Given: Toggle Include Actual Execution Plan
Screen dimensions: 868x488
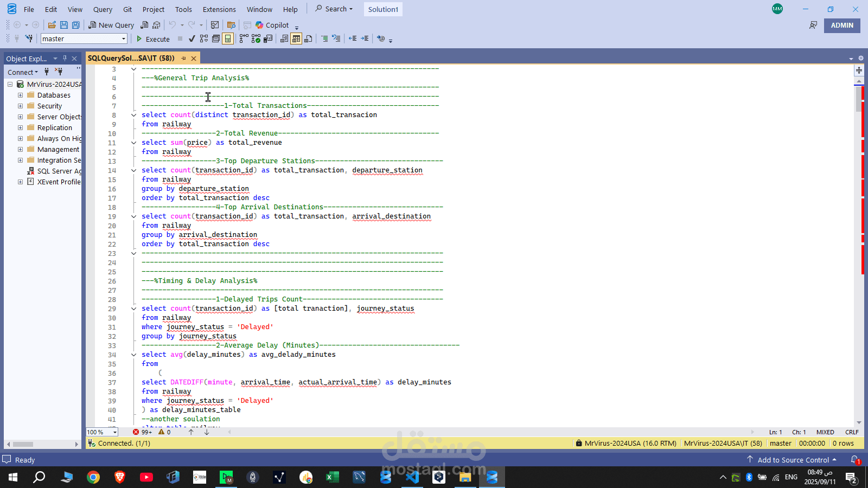Looking at the screenshot, I should click(x=244, y=38).
